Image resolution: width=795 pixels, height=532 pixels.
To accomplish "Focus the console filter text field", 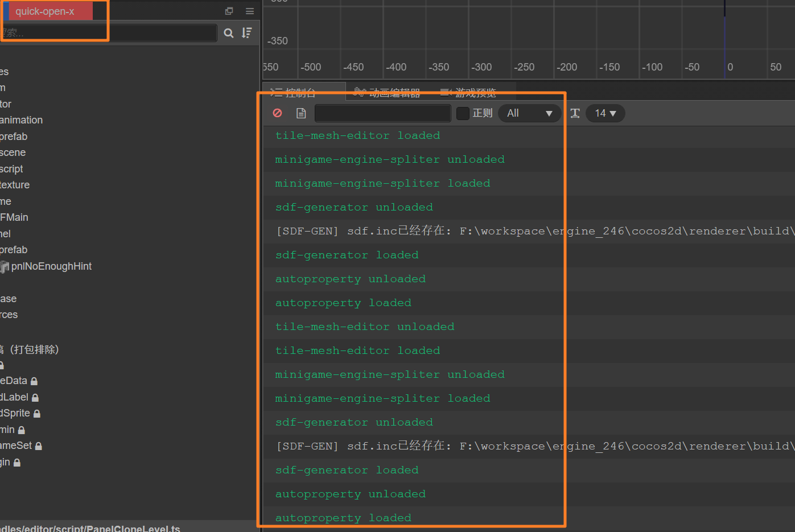I will click(383, 113).
